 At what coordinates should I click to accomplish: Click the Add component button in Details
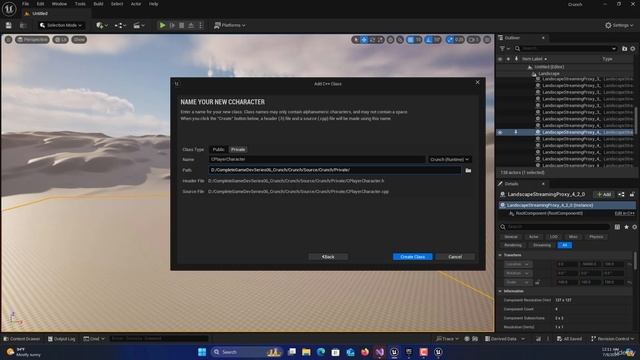tap(604, 194)
